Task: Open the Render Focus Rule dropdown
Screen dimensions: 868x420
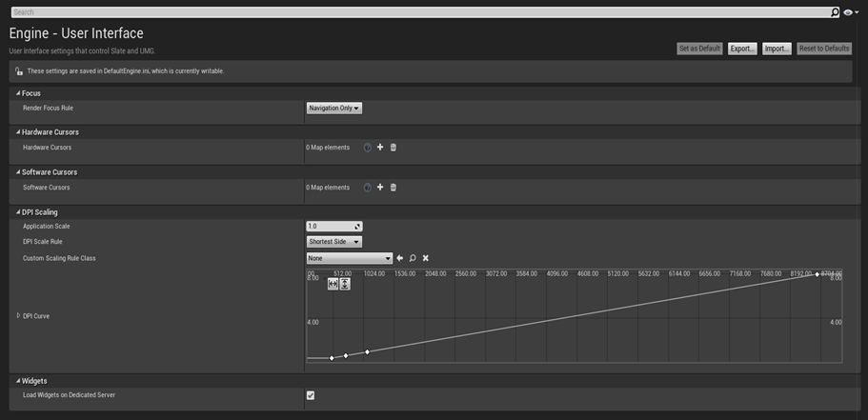Action: (x=334, y=109)
